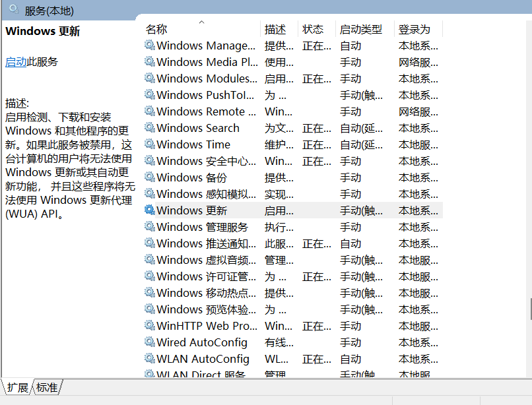This screenshot has width=532, height=405.
Task: Click gear icon of Windows 许可证管 service
Action: pos(150,276)
